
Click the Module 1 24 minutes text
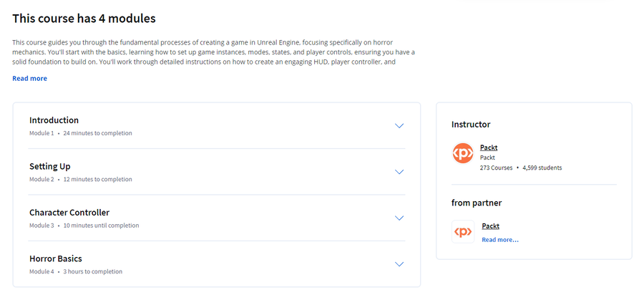click(80, 133)
